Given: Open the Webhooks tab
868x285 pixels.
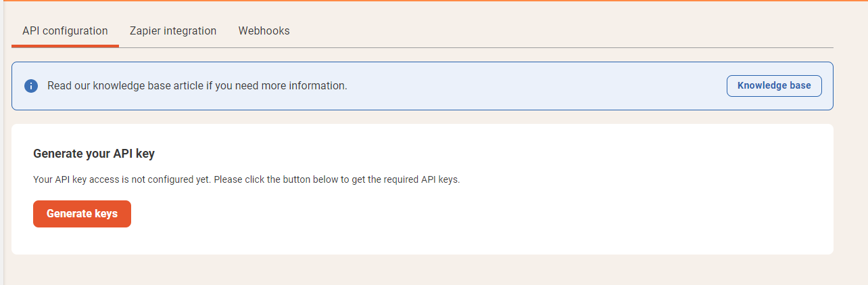Looking at the screenshot, I should [x=264, y=31].
